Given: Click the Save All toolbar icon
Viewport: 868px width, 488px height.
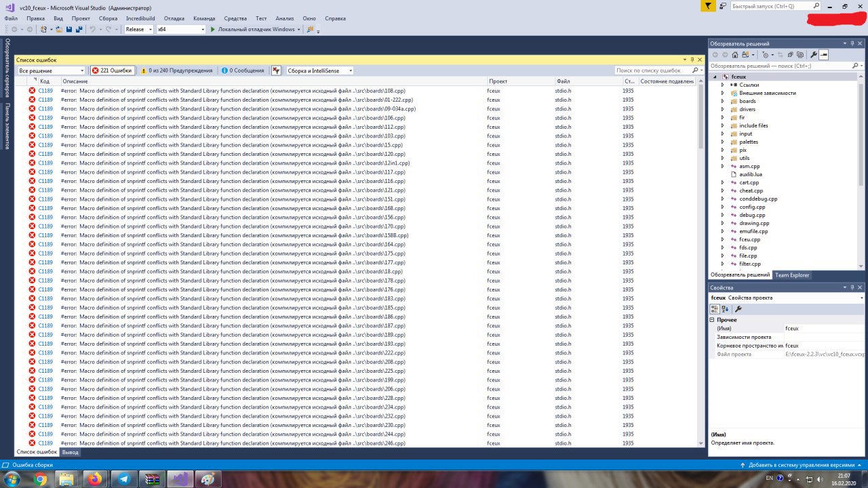Looking at the screenshot, I should coord(79,29).
